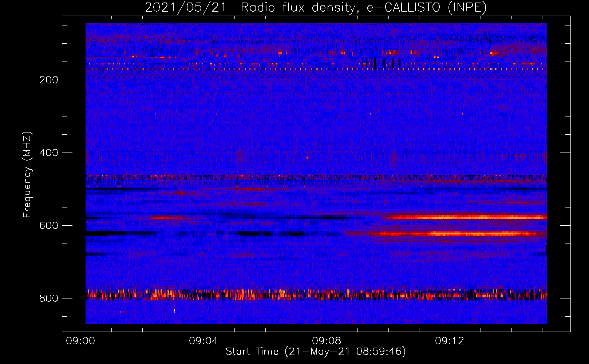Click the 400 frequency tick label
The image size is (589, 364).
(x=49, y=153)
